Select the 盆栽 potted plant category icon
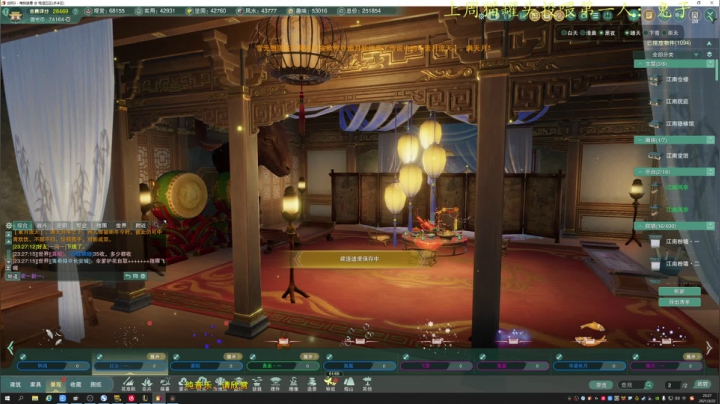 click(x=257, y=384)
